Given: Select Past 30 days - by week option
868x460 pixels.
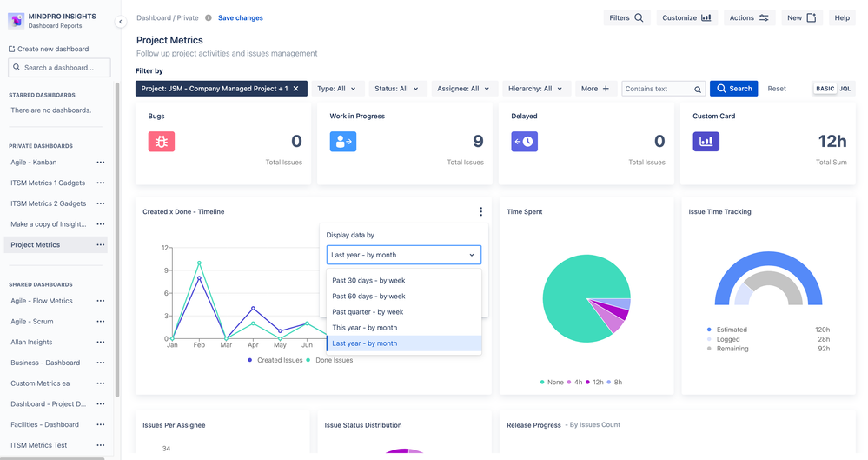Looking at the screenshot, I should [403, 280].
